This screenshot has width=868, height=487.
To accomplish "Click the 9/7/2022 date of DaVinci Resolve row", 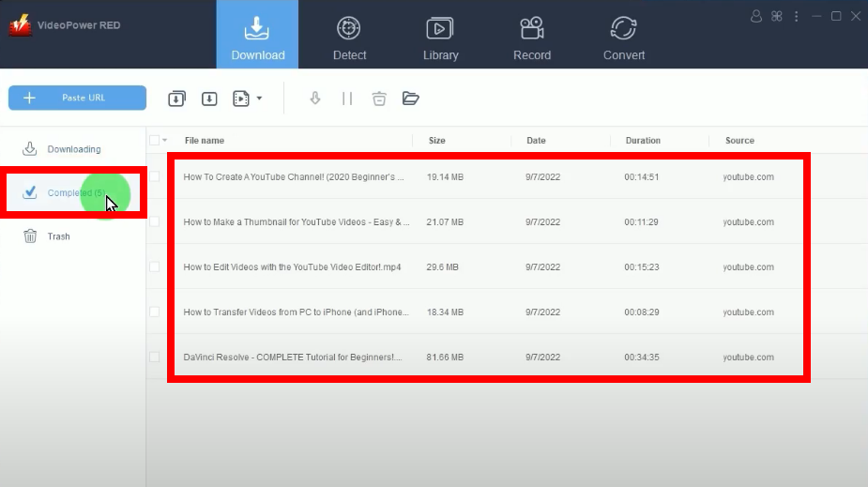I will (x=542, y=357).
